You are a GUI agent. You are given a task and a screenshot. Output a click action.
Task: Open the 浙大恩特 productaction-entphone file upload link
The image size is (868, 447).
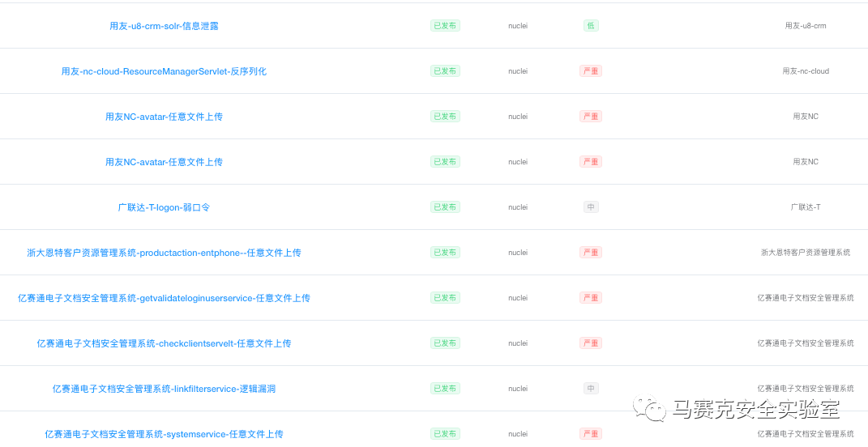pyautogui.click(x=164, y=253)
